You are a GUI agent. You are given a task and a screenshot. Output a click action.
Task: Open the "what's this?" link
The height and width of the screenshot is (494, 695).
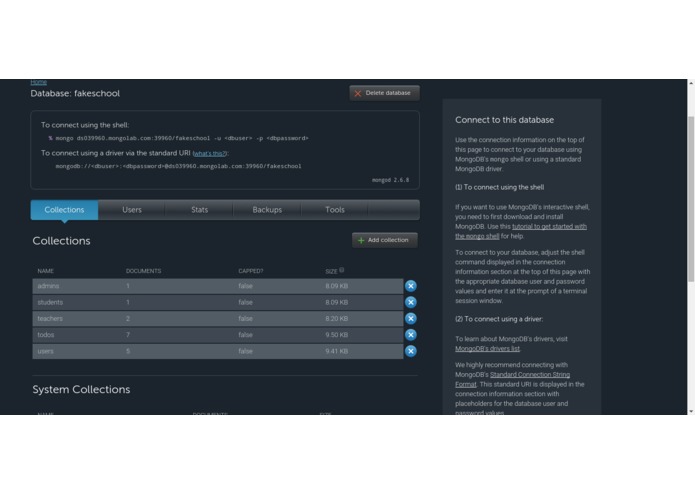pyautogui.click(x=210, y=153)
